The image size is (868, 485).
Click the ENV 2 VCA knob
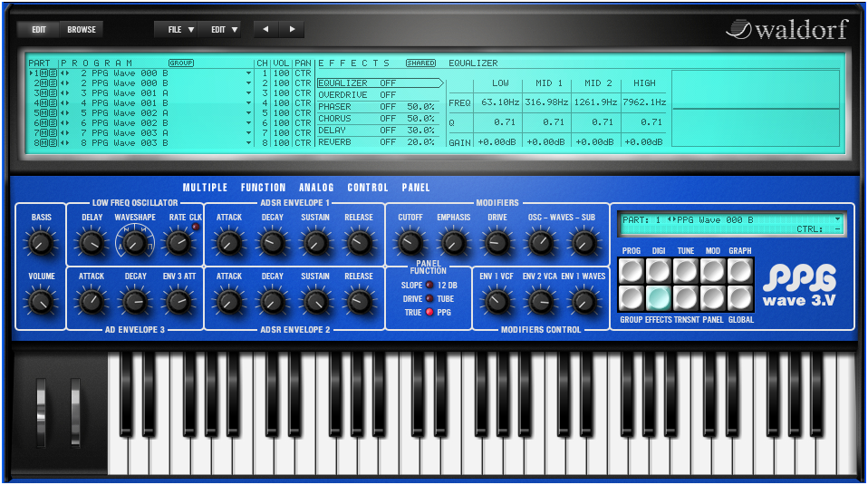[x=540, y=301]
